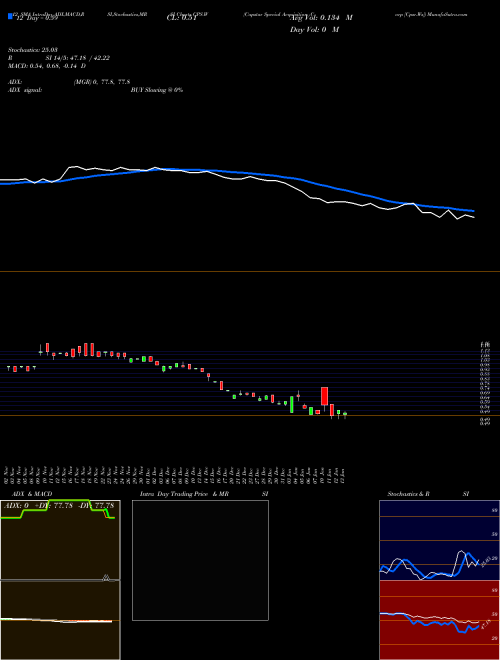The image size is (500, 660).
Task: Select the 'BUY Slowing @ 0%' signal text
Action: tap(157, 90)
